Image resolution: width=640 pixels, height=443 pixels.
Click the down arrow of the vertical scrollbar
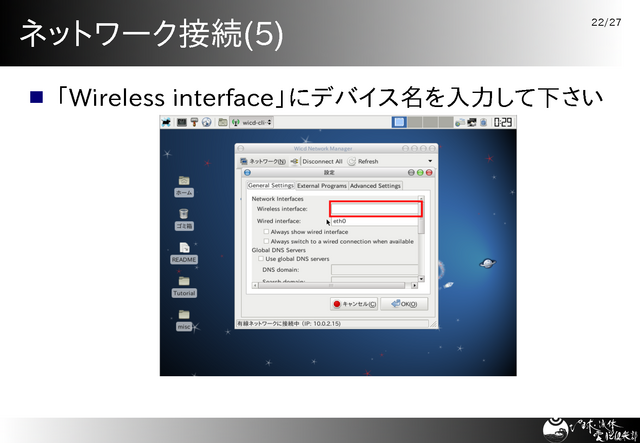coord(421,278)
